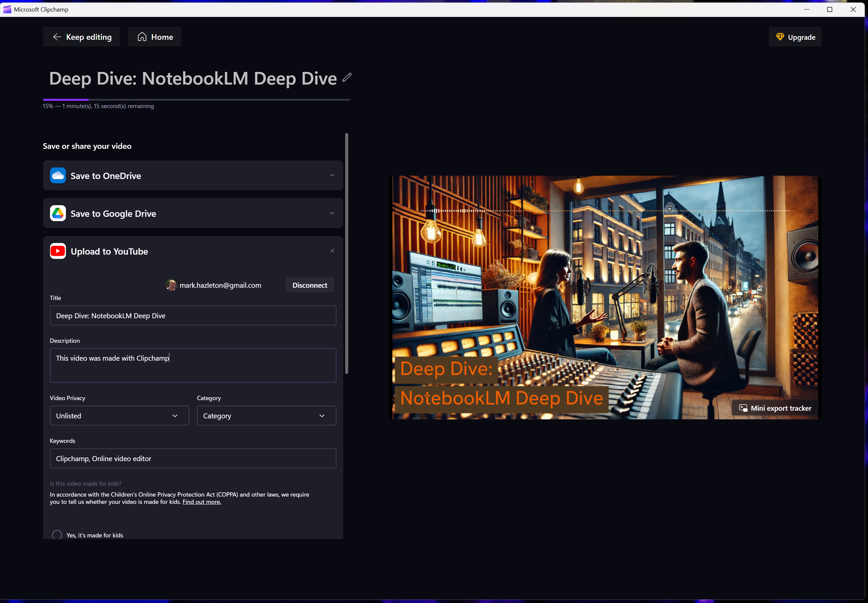Click the Deep Dive: NotebookLM Deep Dive heading
Viewport: 868px width, 603px height.
tap(193, 78)
